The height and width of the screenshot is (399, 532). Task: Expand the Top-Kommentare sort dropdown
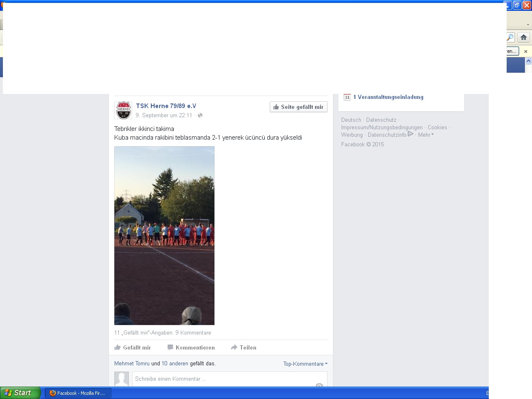tap(305, 364)
